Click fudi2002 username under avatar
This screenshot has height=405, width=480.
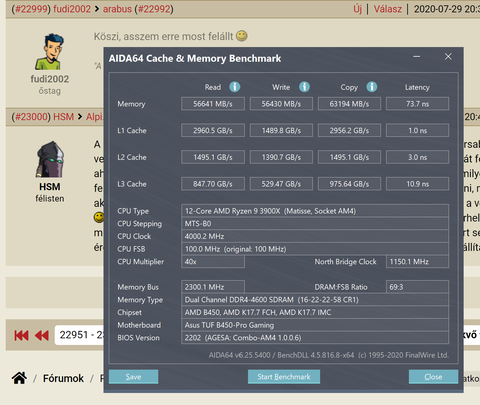50,79
